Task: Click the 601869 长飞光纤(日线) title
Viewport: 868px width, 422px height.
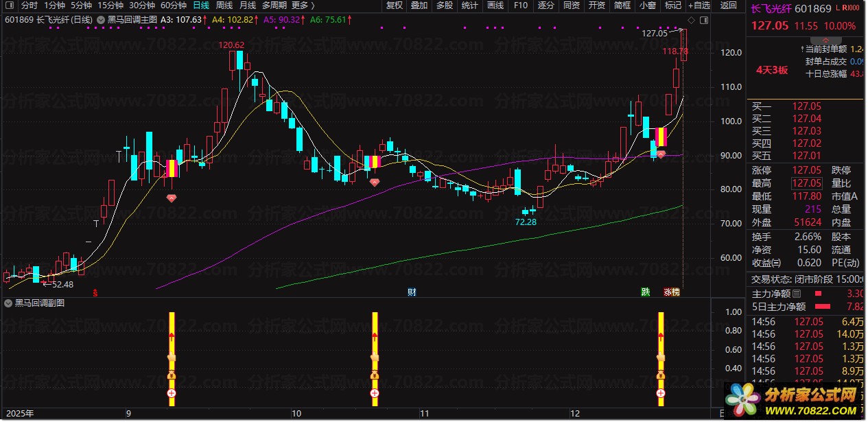Action: click(x=49, y=20)
